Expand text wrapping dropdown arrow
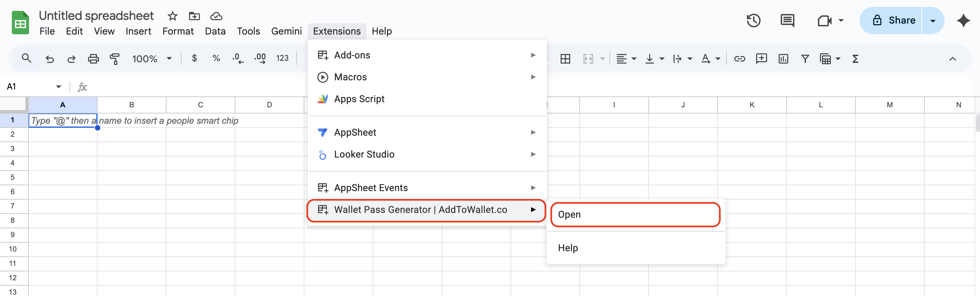 click(x=690, y=59)
